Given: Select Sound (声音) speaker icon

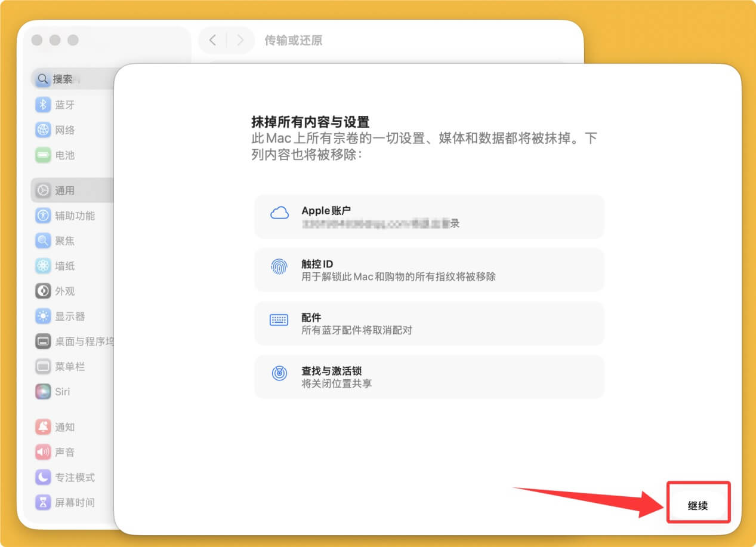Looking at the screenshot, I should (43, 452).
